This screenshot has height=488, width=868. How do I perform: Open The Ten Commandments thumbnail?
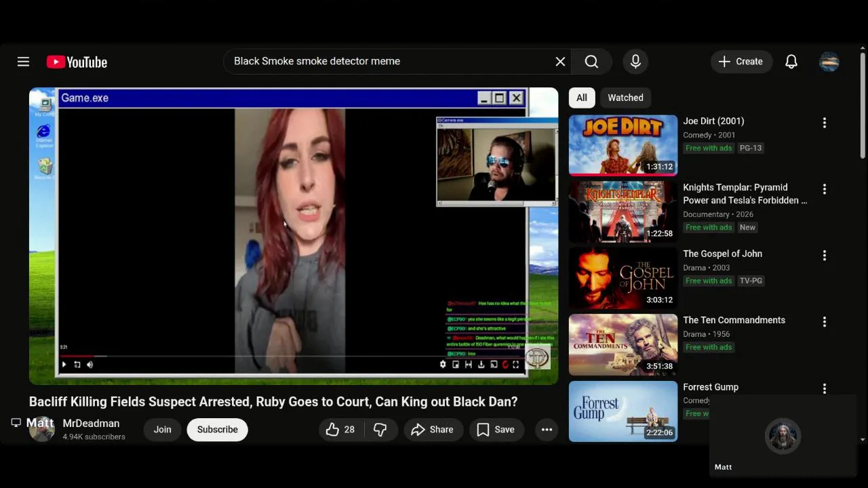[x=623, y=344]
